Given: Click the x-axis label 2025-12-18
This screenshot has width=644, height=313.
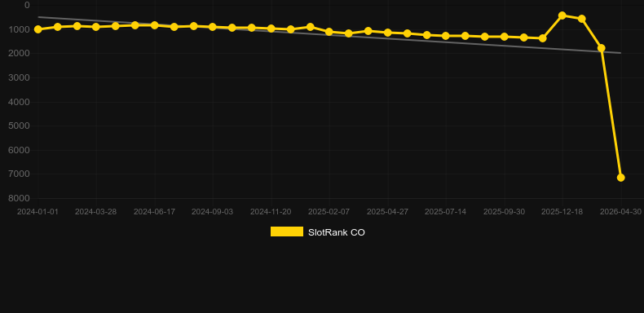Looking at the screenshot, I should pyautogui.click(x=562, y=212).
